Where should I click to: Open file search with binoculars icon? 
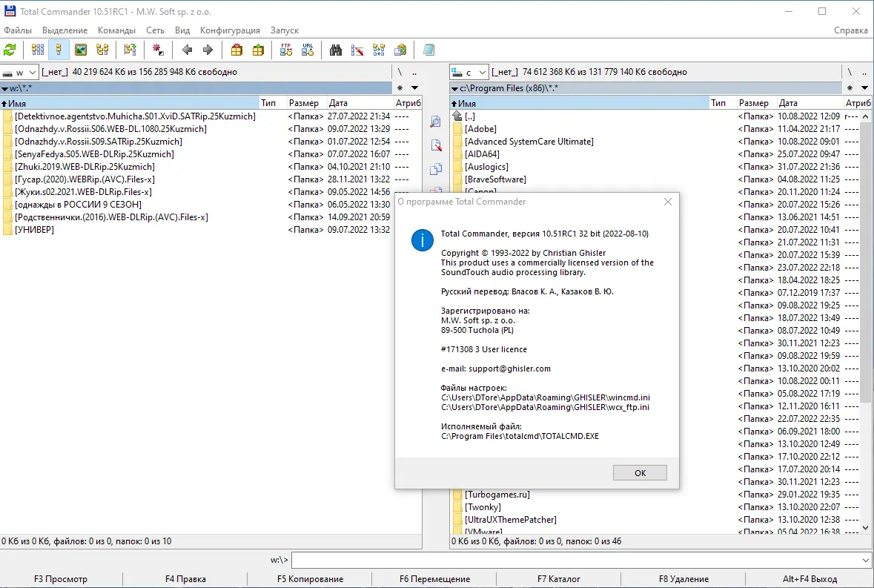[336, 50]
